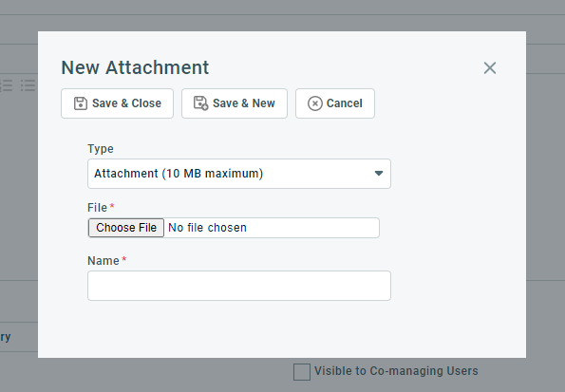
Task: Click the Choose File button
Action: (x=126, y=228)
